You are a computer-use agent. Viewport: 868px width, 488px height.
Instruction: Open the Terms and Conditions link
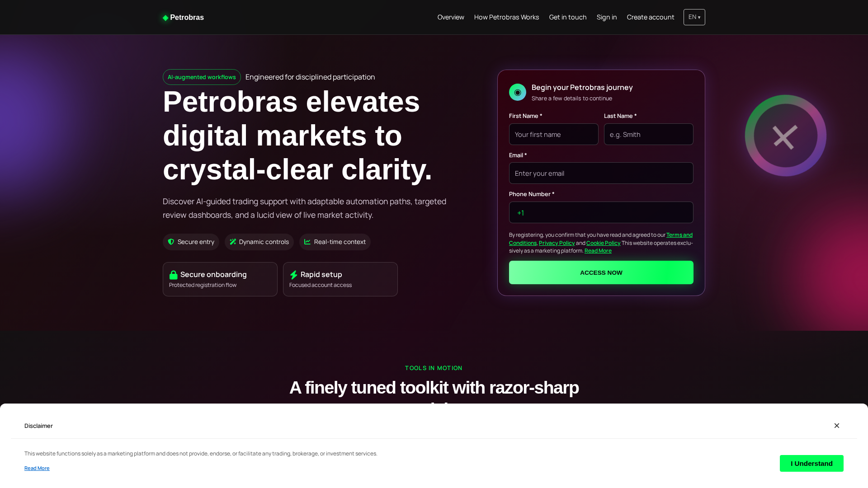[x=679, y=235]
